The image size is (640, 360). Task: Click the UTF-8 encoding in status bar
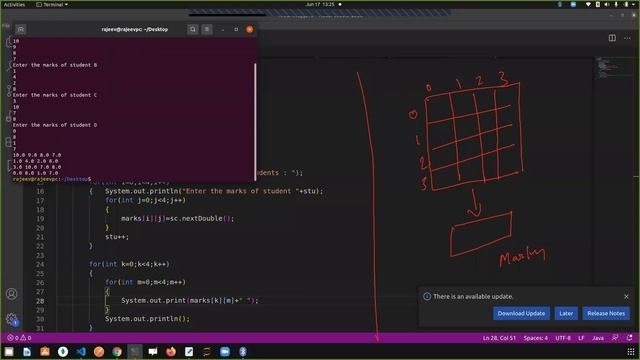tap(563, 338)
